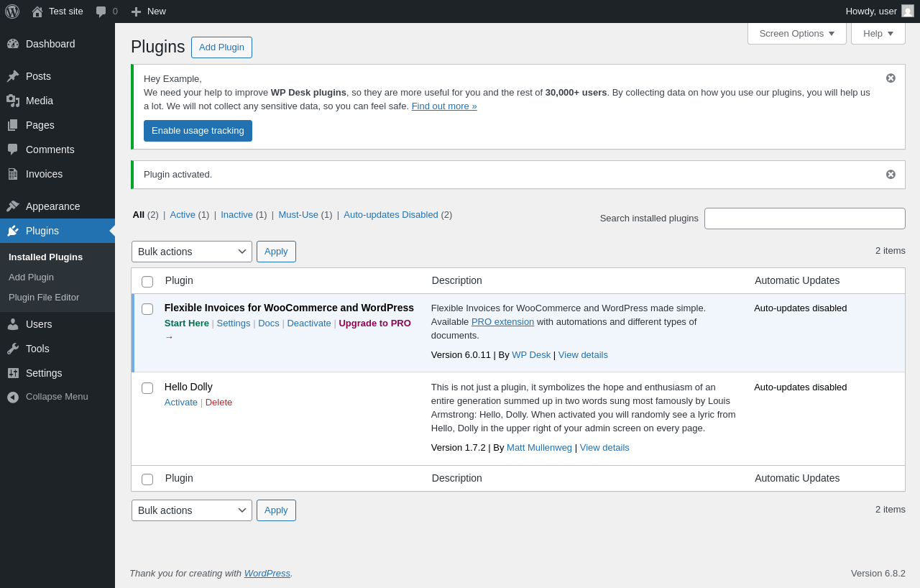Deactivate the Flexible Invoices plugin

309,323
